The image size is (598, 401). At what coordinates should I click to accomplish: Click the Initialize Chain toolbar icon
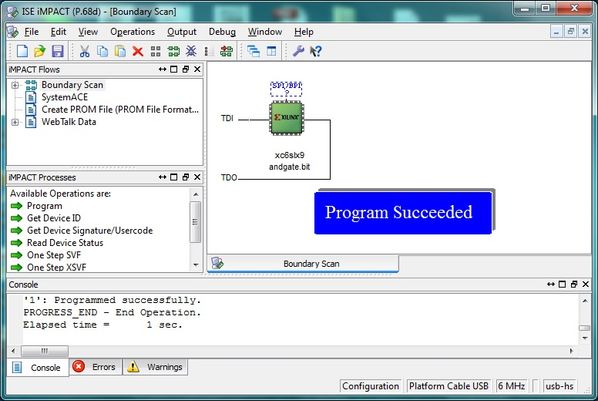point(174,51)
